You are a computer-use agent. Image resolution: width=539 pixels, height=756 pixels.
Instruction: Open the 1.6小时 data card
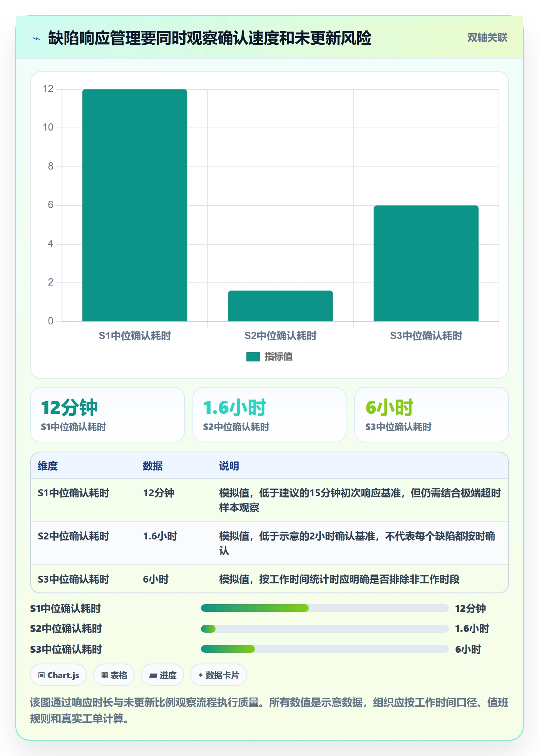[x=269, y=415]
